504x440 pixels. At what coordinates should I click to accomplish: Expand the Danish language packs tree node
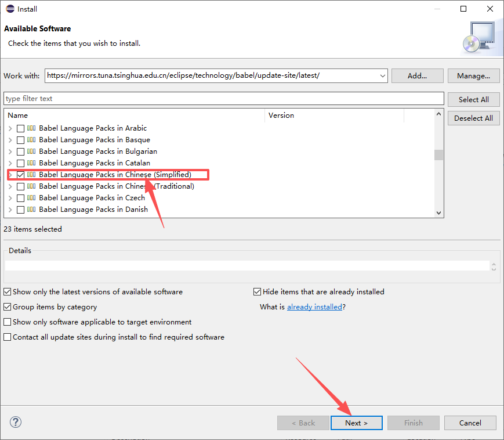click(10, 210)
